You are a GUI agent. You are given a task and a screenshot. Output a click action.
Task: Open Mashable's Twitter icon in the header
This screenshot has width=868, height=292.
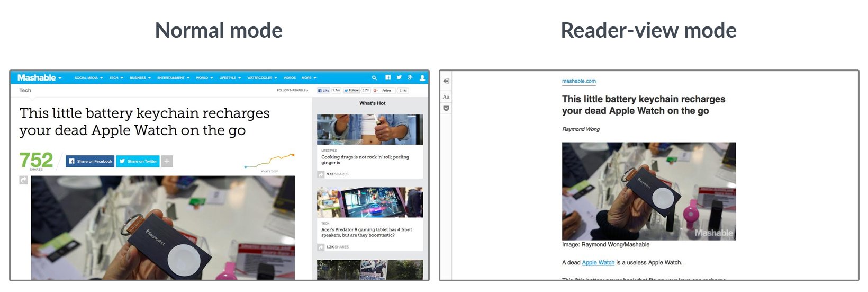click(x=399, y=77)
